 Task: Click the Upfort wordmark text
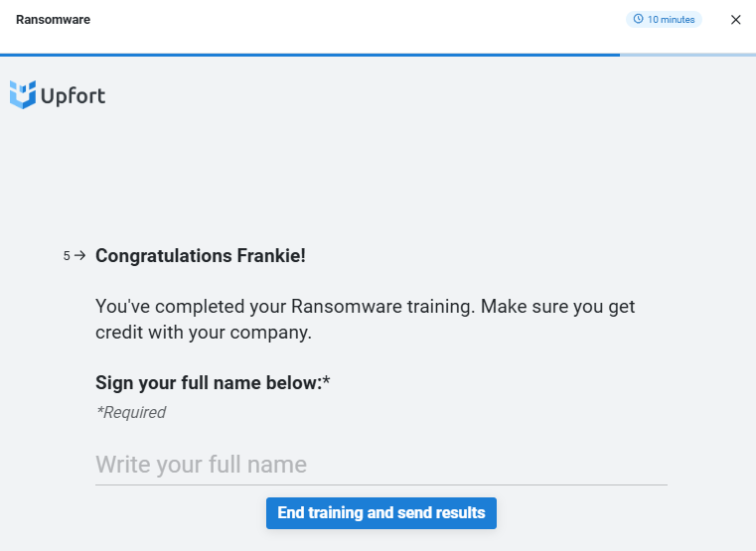click(73, 96)
